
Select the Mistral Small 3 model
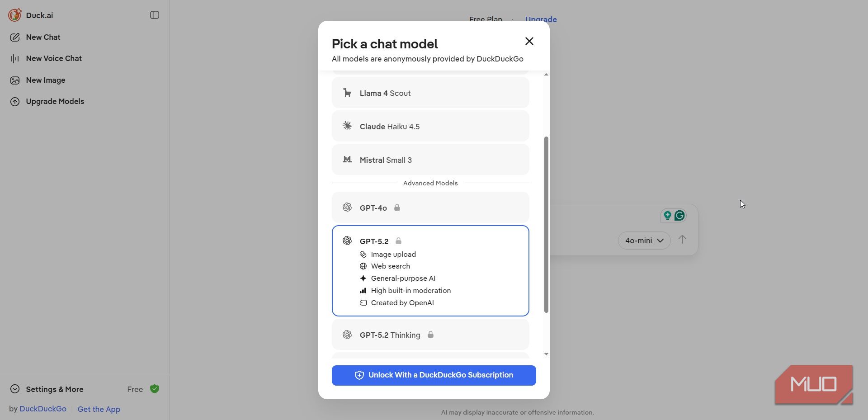(430, 160)
